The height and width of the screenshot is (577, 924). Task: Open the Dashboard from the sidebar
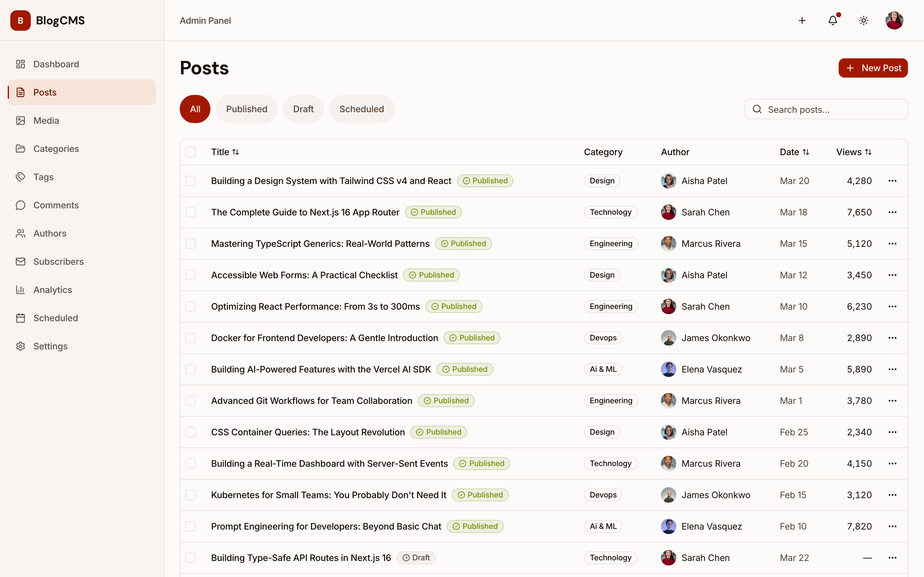click(56, 64)
